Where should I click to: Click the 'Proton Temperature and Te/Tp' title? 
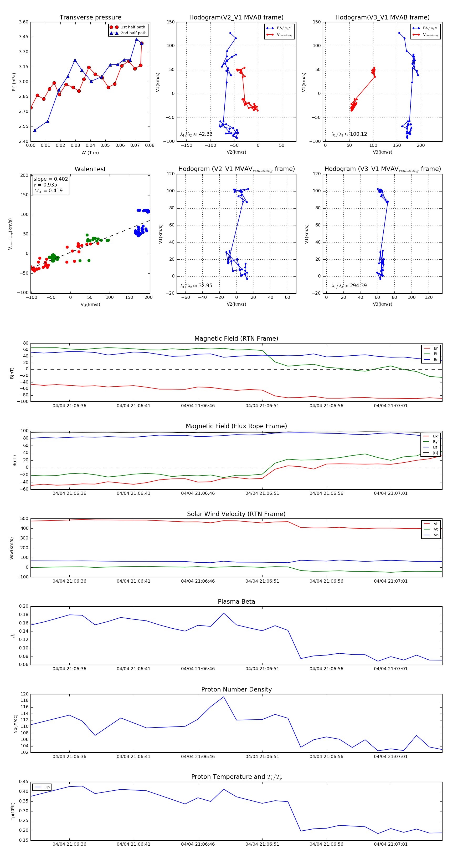tap(236, 777)
